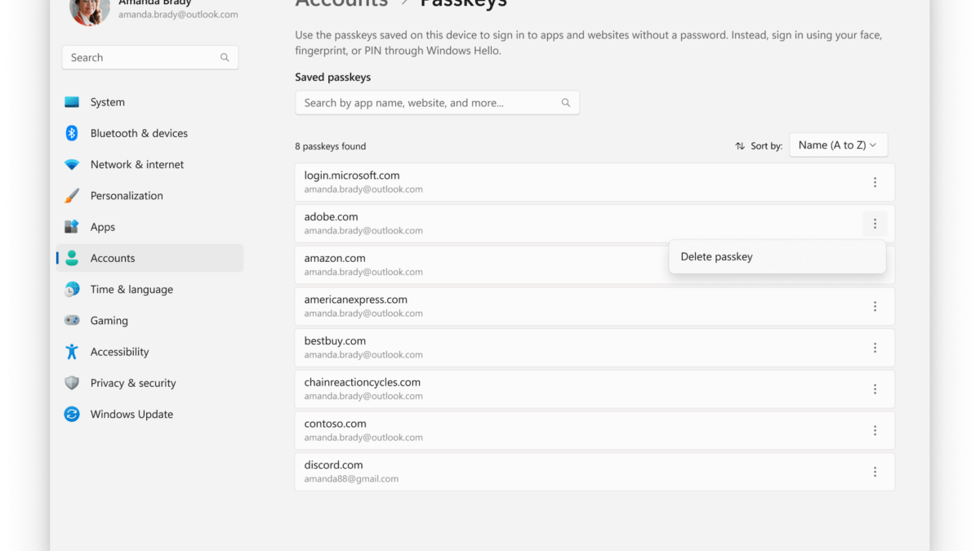Click the magnifier in the settings Search box
Screen dimensions: 980x551
[225, 58]
